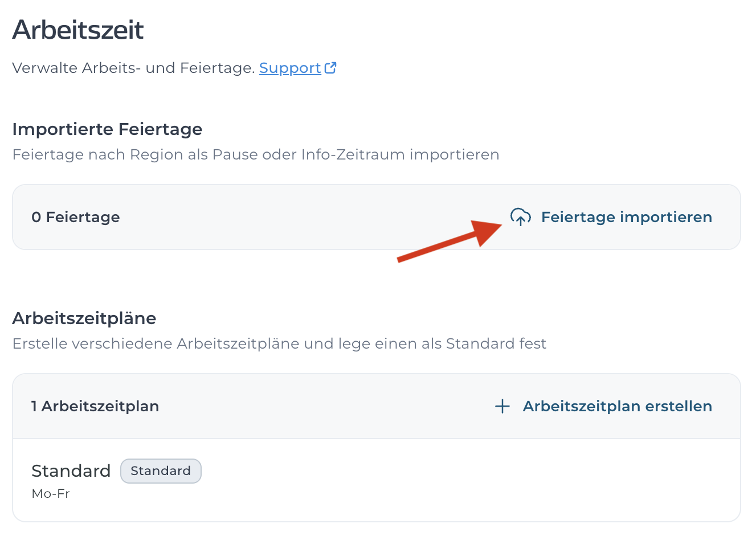The width and height of the screenshot is (756, 540).
Task: Click the external link icon beside Support
Action: pyautogui.click(x=330, y=68)
